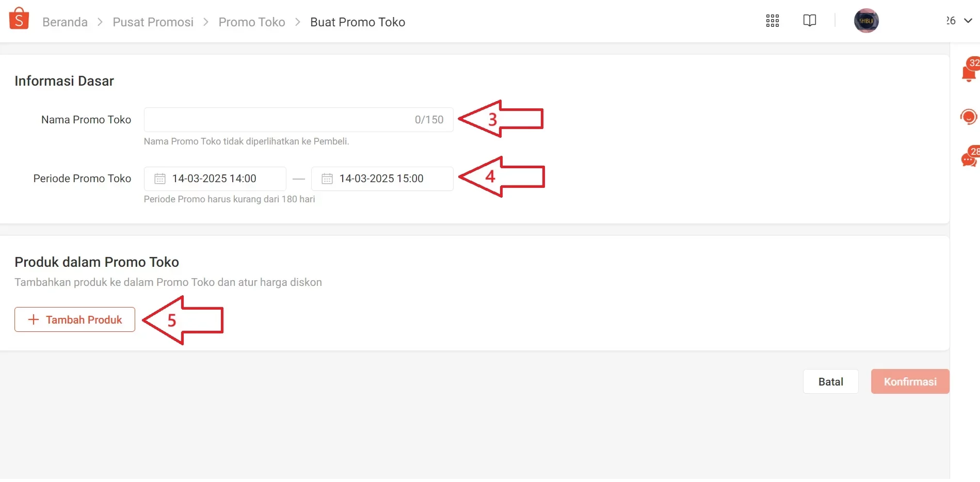Click the plus icon in Tambah Produk
Viewport: 980px width, 482px height.
coord(34,319)
